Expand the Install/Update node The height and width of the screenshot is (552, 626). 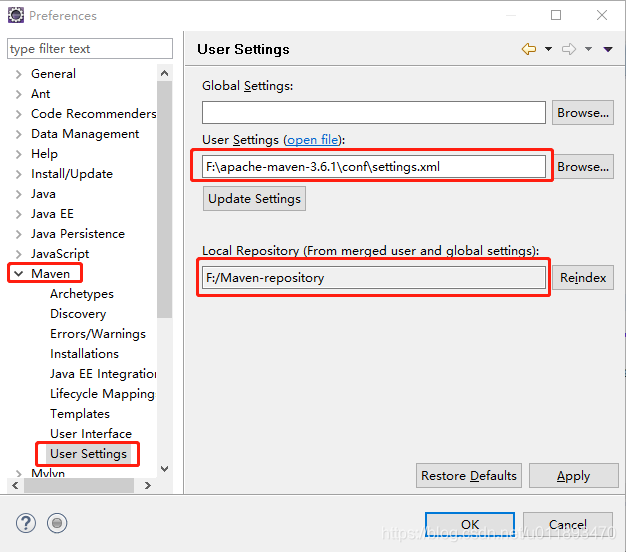(x=18, y=174)
